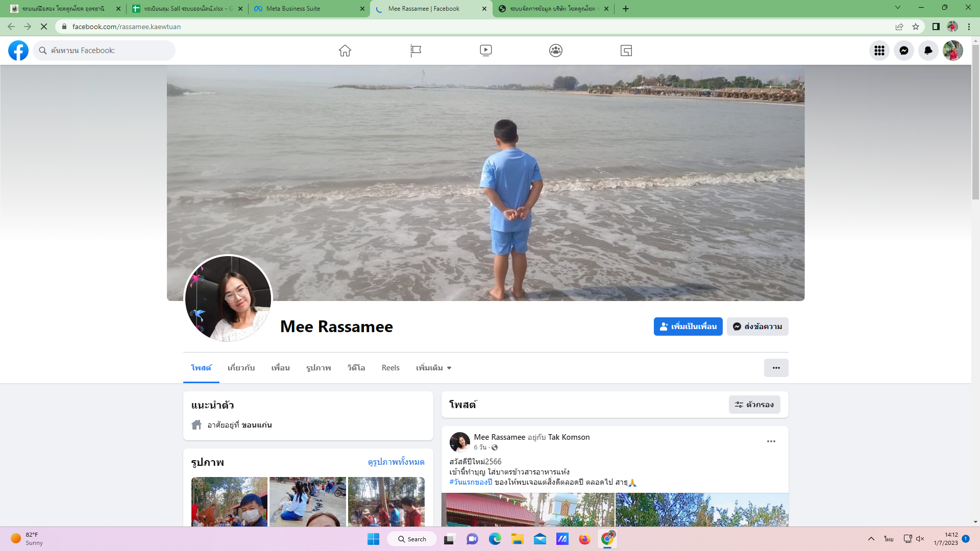Click the เพิ่มเป็นเพื่อน add friend button
Screen dimensions: 980x551
tap(688, 327)
